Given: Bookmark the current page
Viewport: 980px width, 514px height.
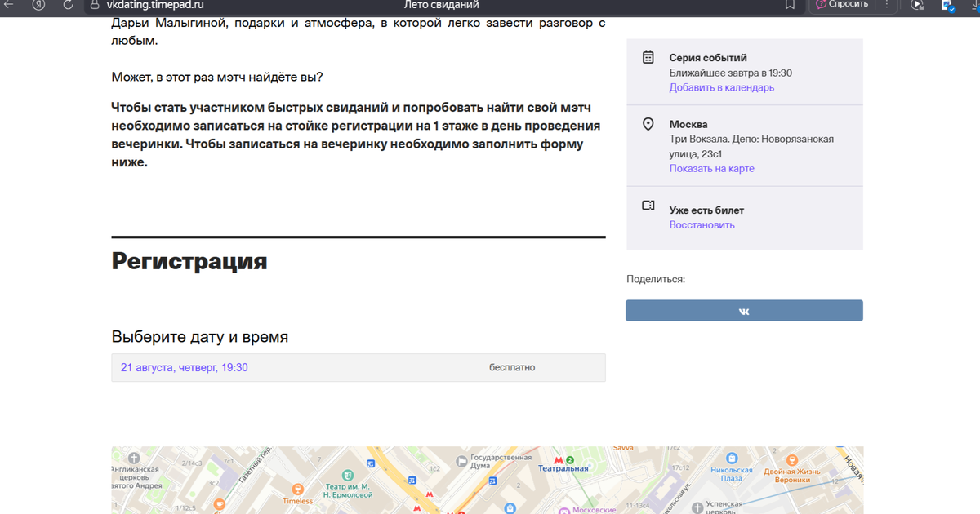Looking at the screenshot, I should coord(789,5).
